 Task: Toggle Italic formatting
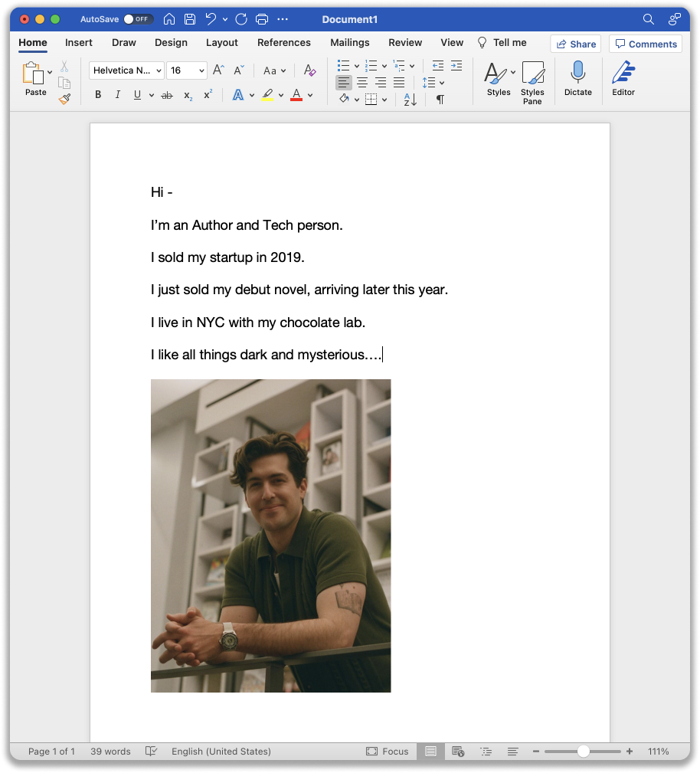tap(117, 95)
